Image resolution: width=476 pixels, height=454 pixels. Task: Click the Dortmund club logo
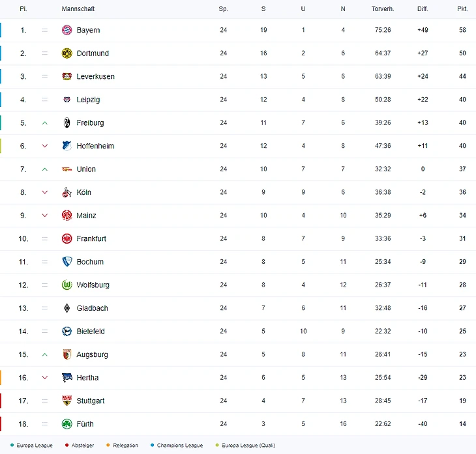67,53
